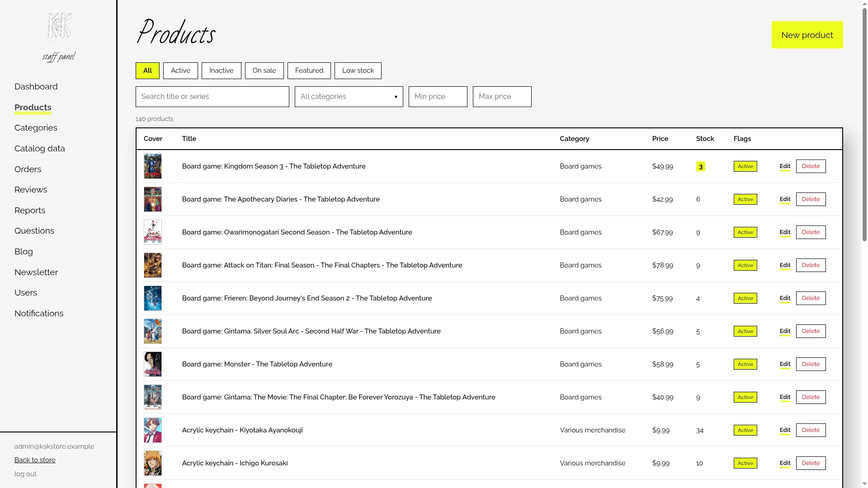Image resolution: width=868 pixels, height=488 pixels.
Task: Open Users in sidebar
Action: point(26,293)
